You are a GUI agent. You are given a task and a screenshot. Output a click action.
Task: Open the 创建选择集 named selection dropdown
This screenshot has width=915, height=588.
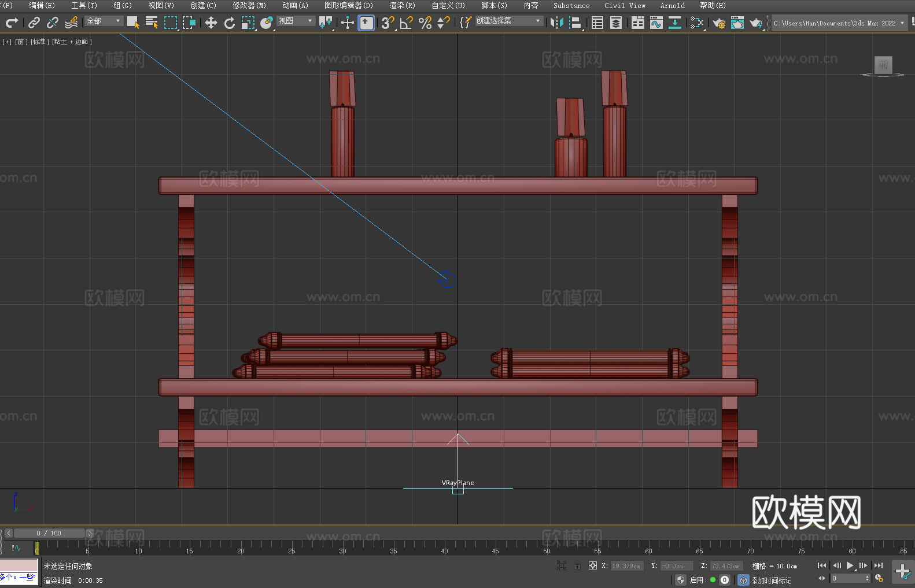click(x=509, y=21)
